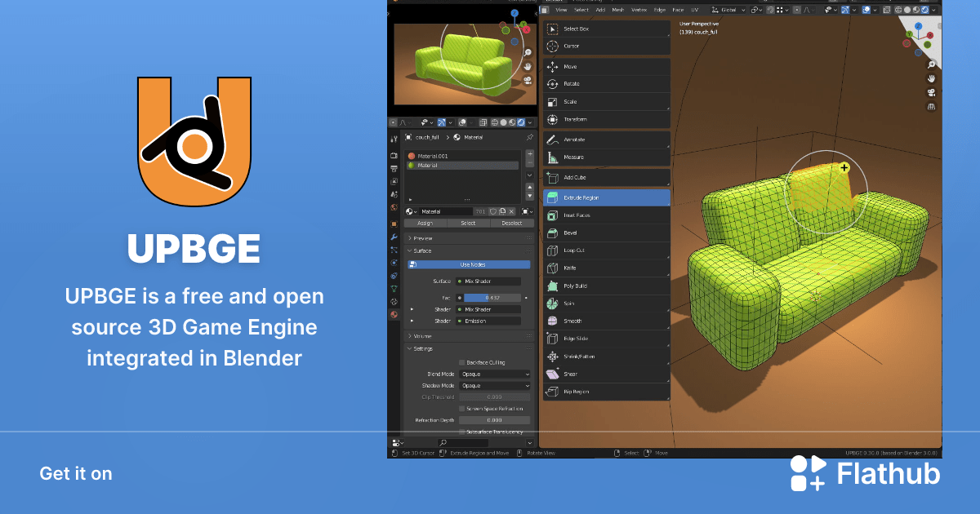This screenshot has height=514, width=980.
Task: Click zoom icon in main viewport
Action: click(931, 64)
